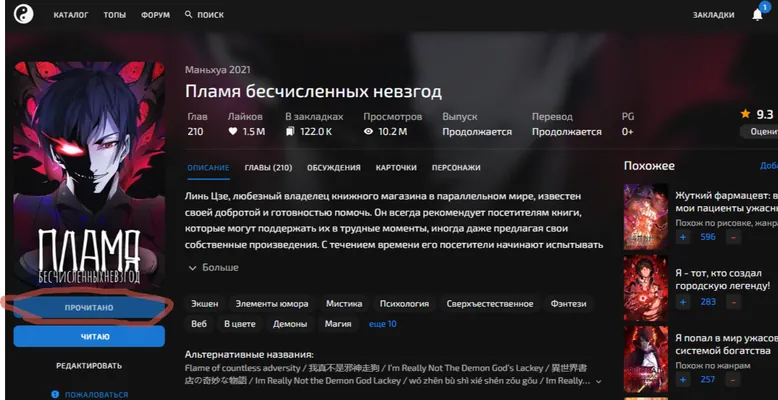
Task: Select the Экшен genre tag
Action: (205, 304)
